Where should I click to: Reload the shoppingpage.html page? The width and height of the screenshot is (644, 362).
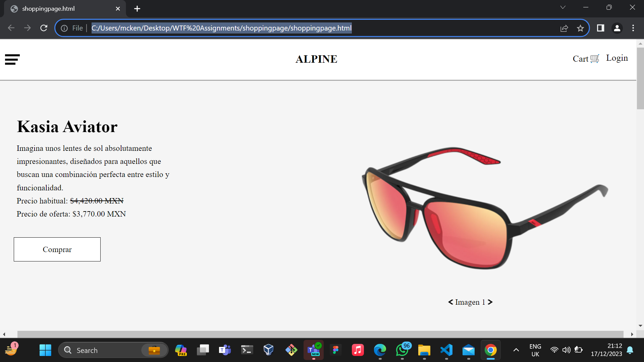pos(44,28)
